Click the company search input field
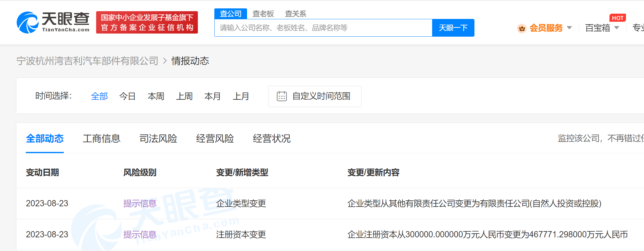Screen dimensions: 644x251 tap(323, 28)
